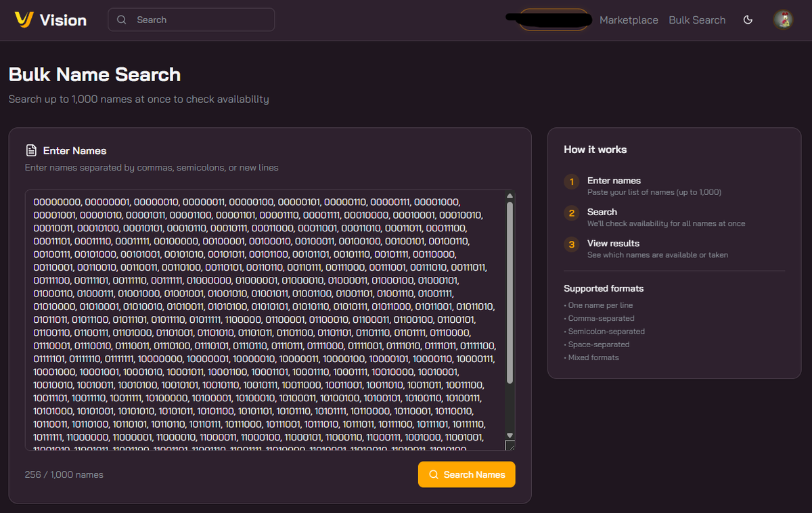Click the Vision logo icon
Screen dimensions: 812x513
[x=24, y=20]
